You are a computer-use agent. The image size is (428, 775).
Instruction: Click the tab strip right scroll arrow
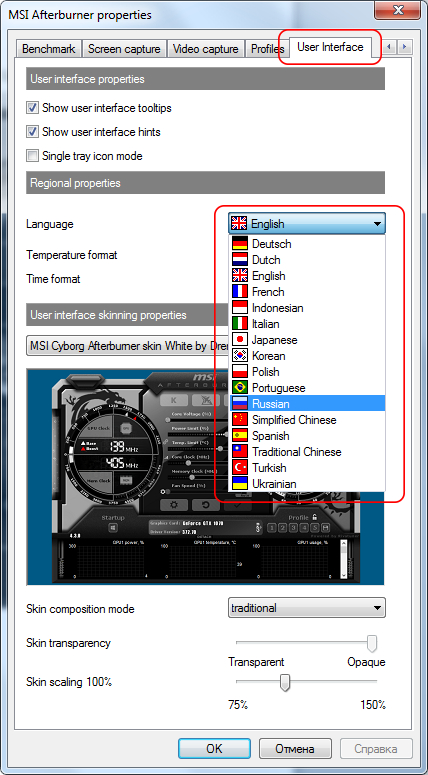(x=405, y=47)
